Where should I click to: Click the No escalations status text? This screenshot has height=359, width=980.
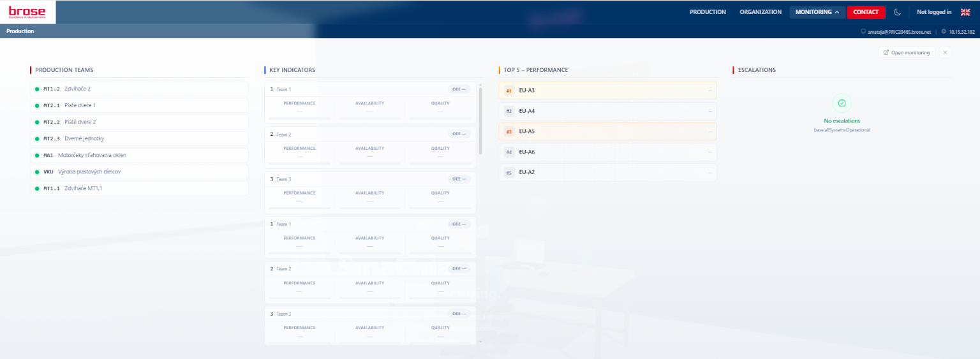(x=842, y=121)
